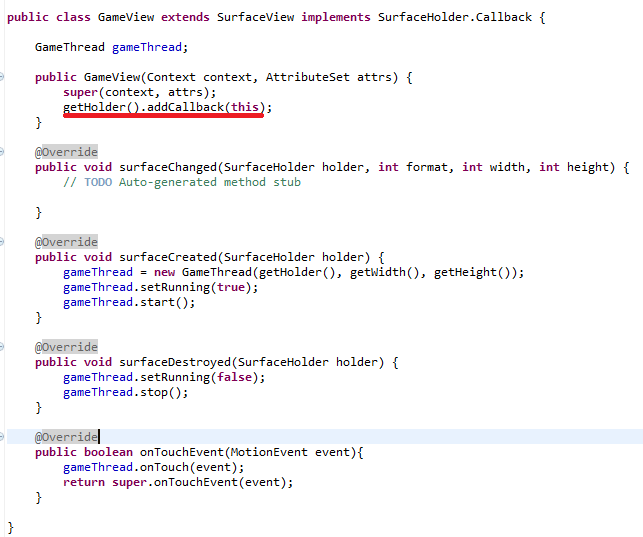
Task: Collapse fold marker beside surfaceCreated @Override
Action: [2, 242]
